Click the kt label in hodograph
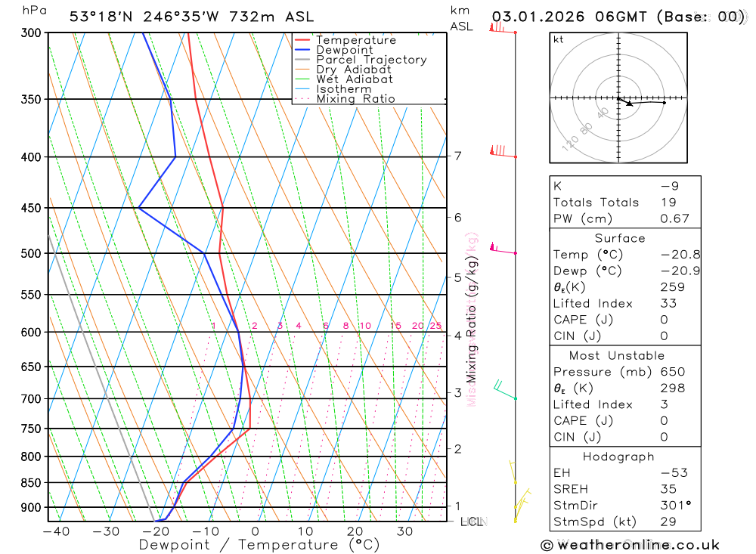Screen dimensions: 756x554 [x=559, y=39]
